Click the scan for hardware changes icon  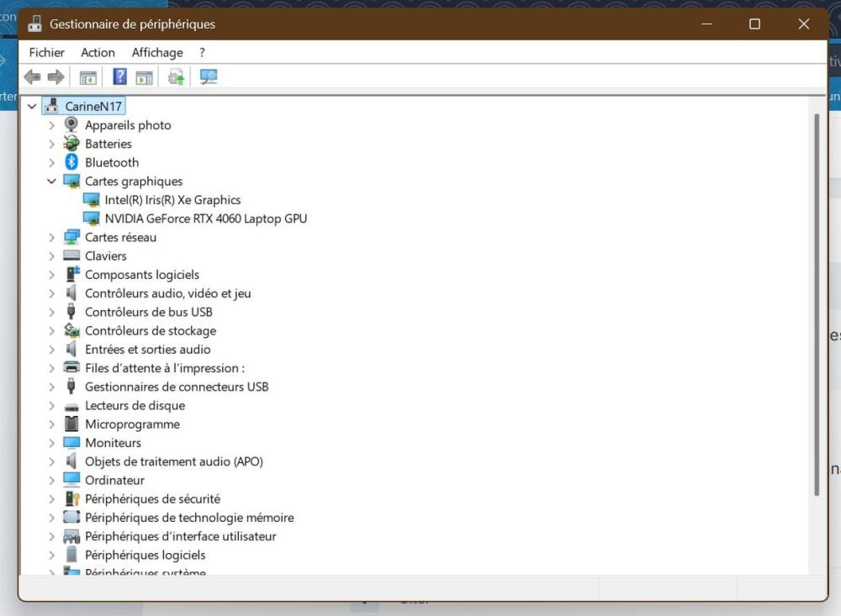point(209,77)
